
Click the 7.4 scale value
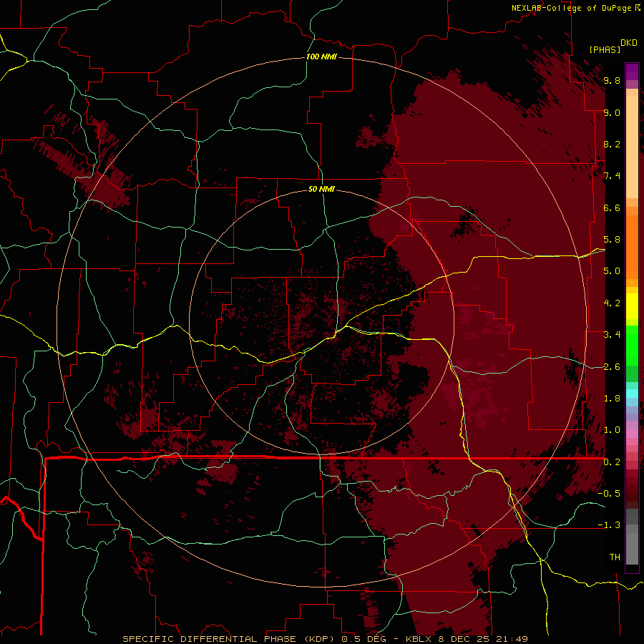[612, 176]
